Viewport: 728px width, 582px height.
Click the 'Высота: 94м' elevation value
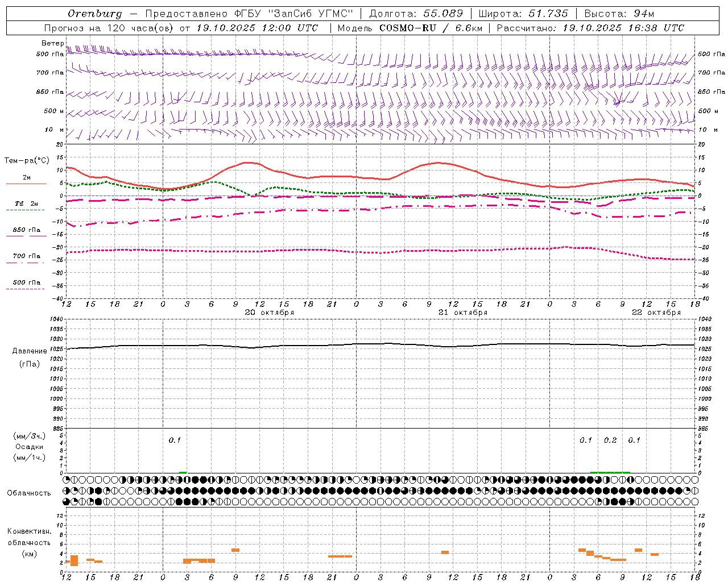(x=619, y=14)
